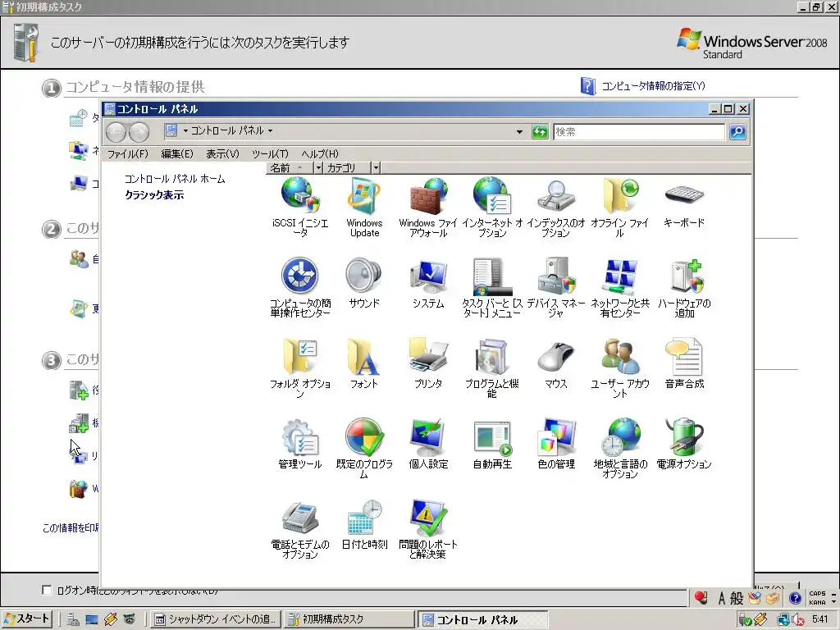Open フォルダ オプション icon
Viewport: 840px width, 630px height.
[300, 368]
